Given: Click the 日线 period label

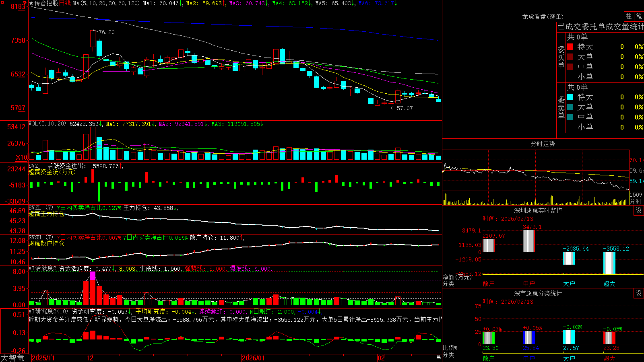Looking at the screenshot, I should click(65, 3).
